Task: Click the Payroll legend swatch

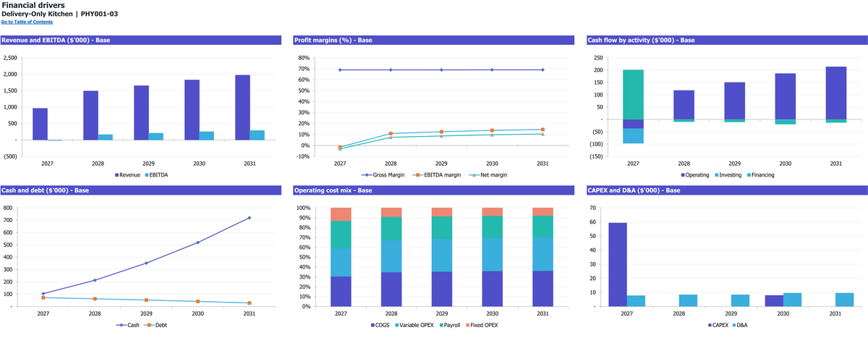Action: pyautogui.click(x=441, y=326)
